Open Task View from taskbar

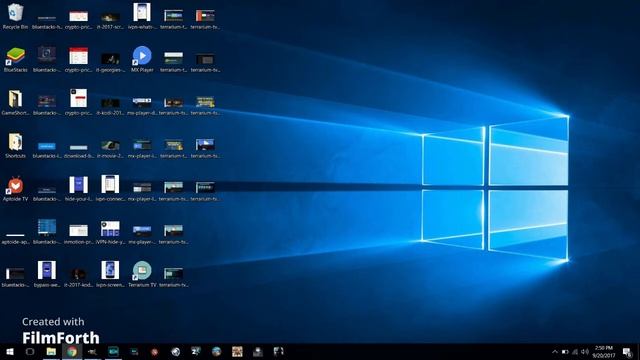(30, 351)
